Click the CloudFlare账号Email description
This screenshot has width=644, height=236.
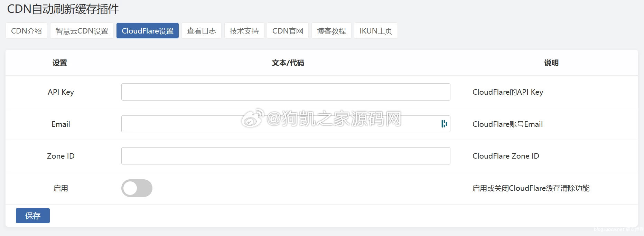[x=507, y=124]
